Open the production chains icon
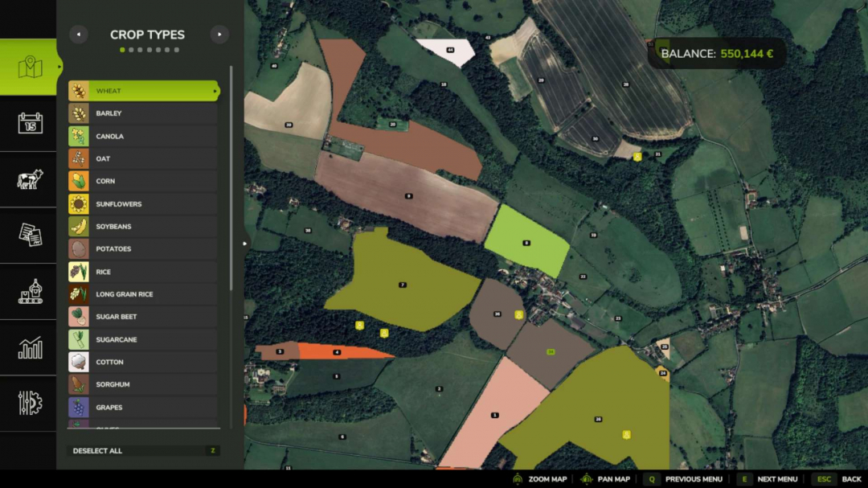The width and height of the screenshot is (868, 488). tap(29, 292)
